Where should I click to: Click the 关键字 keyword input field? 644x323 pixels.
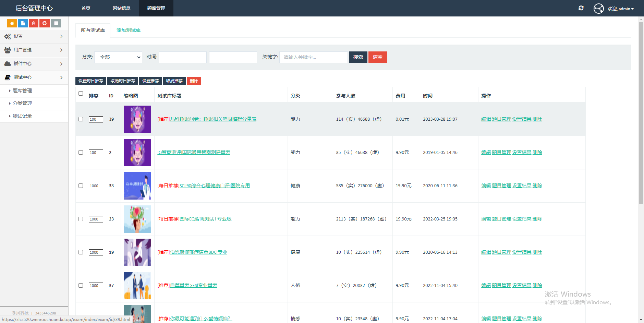click(313, 57)
